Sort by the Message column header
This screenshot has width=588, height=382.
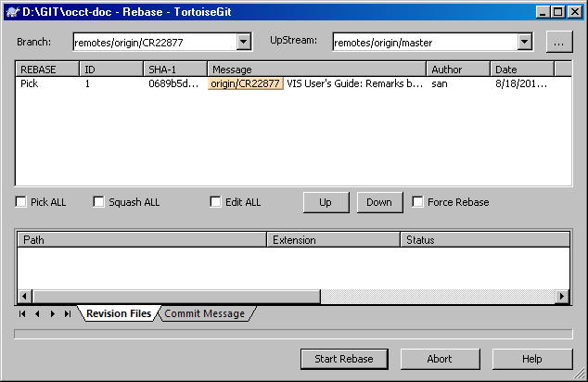coord(317,70)
